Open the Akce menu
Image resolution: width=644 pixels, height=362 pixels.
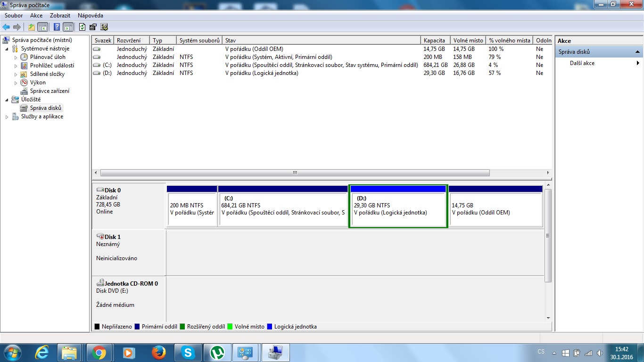tap(36, 16)
